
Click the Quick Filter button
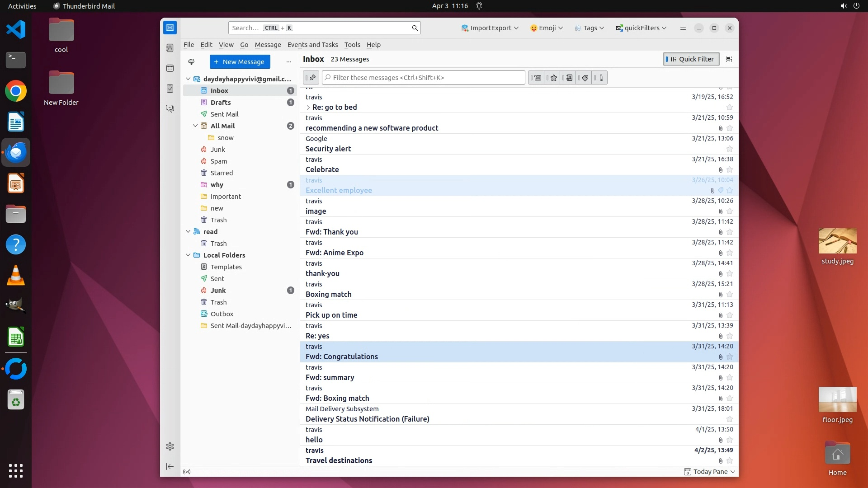point(691,59)
